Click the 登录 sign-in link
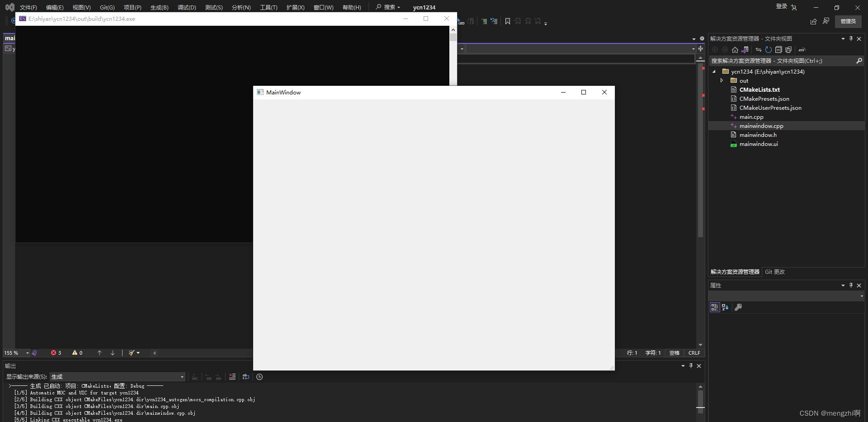Viewport: 868px width, 422px height. 782,6
